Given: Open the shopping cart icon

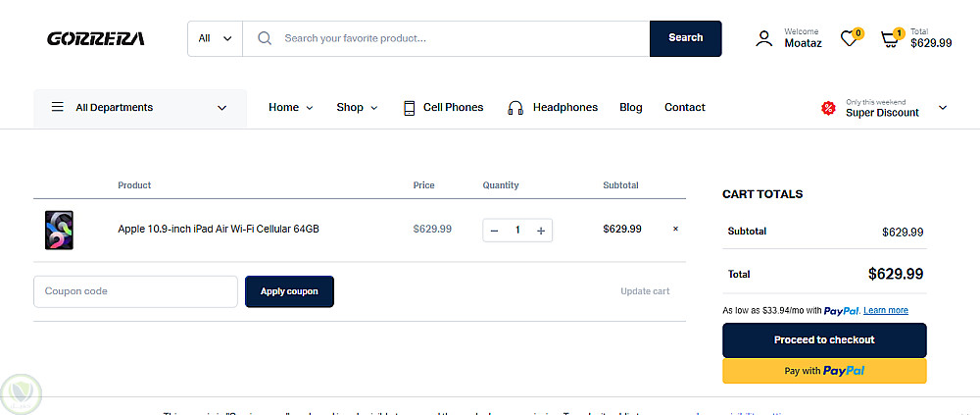Looking at the screenshot, I should 890,39.
